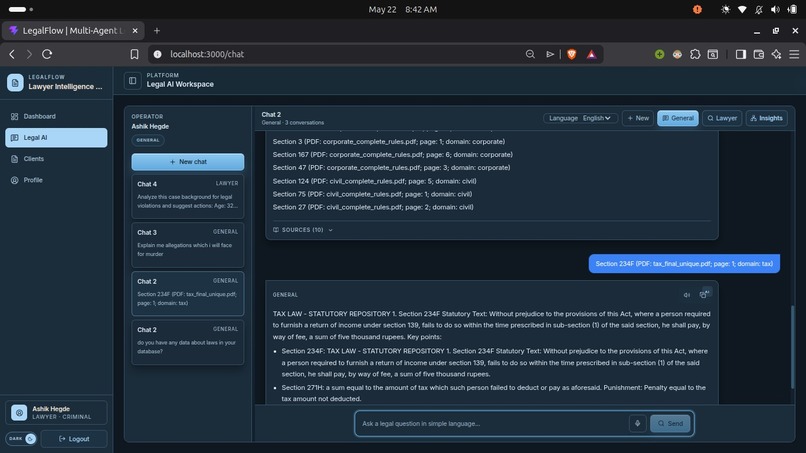This screenshot has height=453, width=806.
Task: Switch to Lawyer mode tab
Action: (722, 118)
